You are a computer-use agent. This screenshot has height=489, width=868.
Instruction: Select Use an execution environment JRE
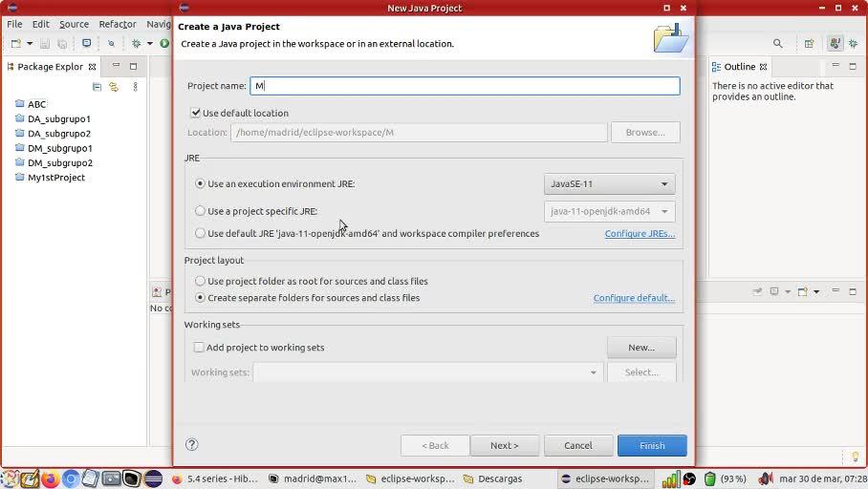pos(200,183)
